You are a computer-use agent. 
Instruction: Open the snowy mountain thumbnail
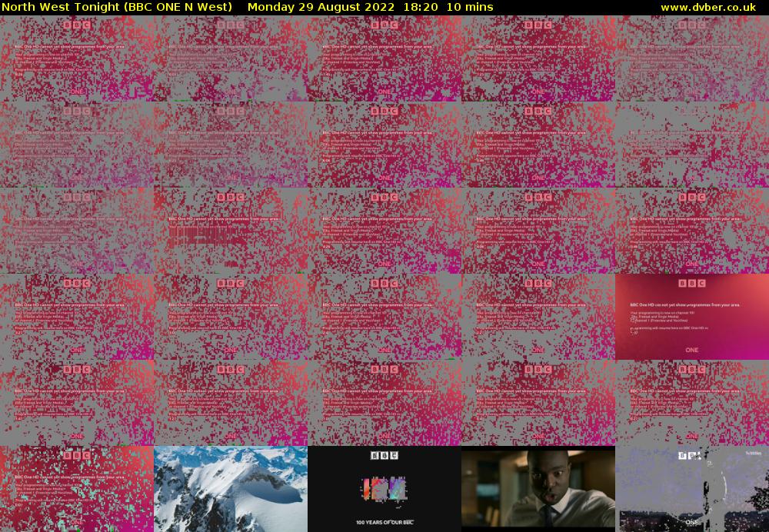(231, 489)
